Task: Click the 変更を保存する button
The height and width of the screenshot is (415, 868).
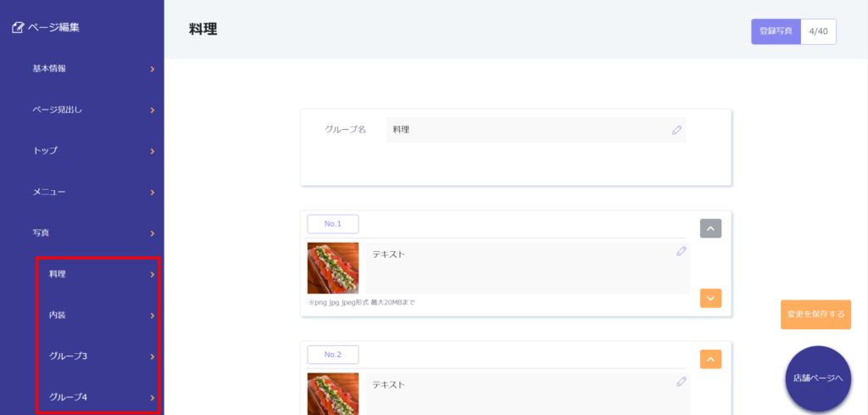Action: (815, 314)
